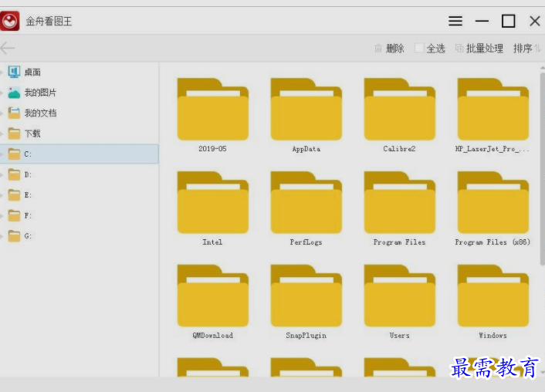Viewport: 545px width, 392px height.
Task: Minimize the 金舟看图王 window
Action: point(482,21)
